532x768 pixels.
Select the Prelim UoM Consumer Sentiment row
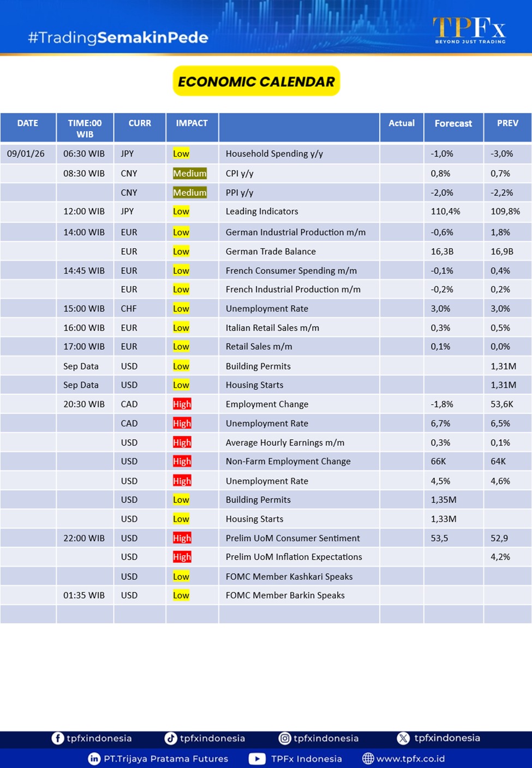(292, 538)
